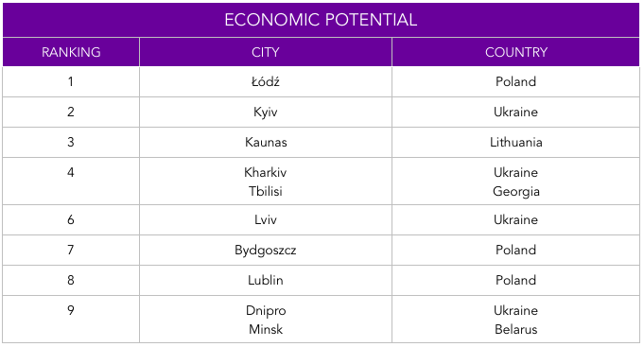Click the Tbilisi city name
The image size is (644, 347).
266,191
